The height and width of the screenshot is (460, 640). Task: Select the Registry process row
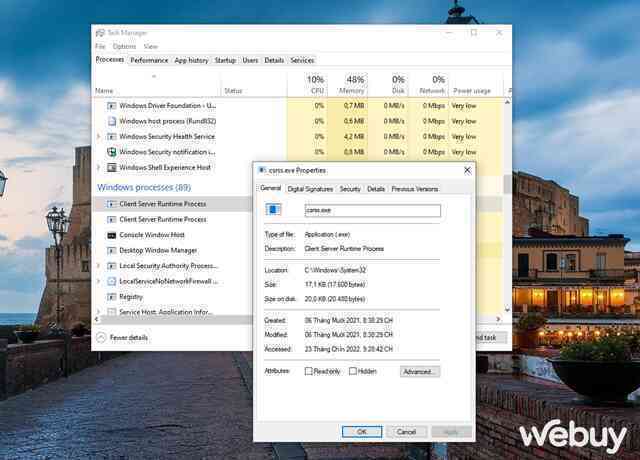click(x=173, y=297)
